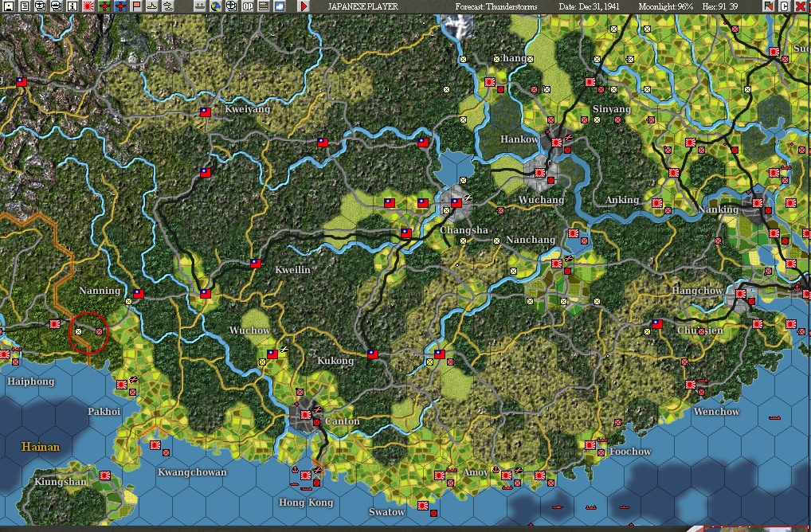Open the first square menu icon in toolbar
The image size is (811, 532).
pos(8,6)
